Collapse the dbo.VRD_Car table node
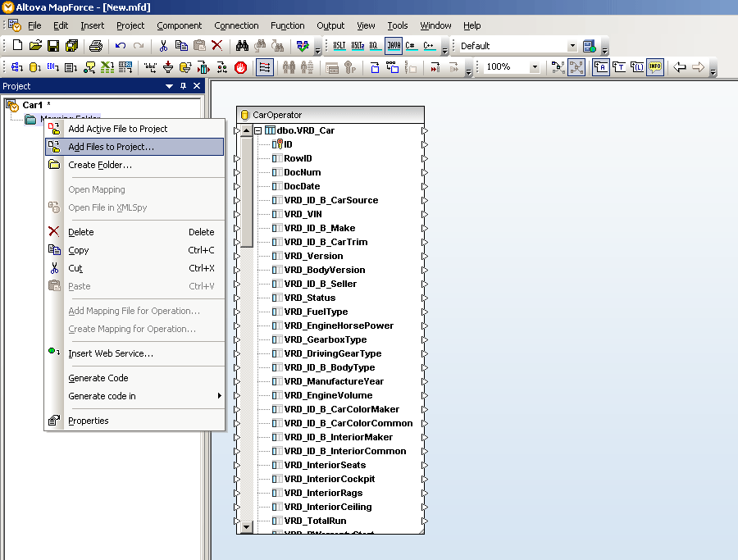 pyautogui.click(x=258, y=130)
